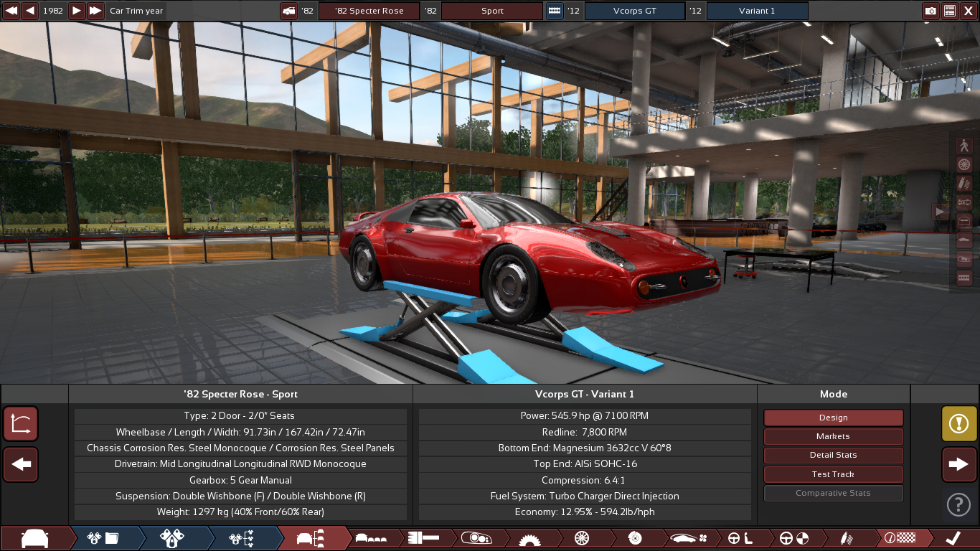Open the yellow warning exclamation button
The width and height of the screenshot is (980, 551).
[x=959, y=423]
